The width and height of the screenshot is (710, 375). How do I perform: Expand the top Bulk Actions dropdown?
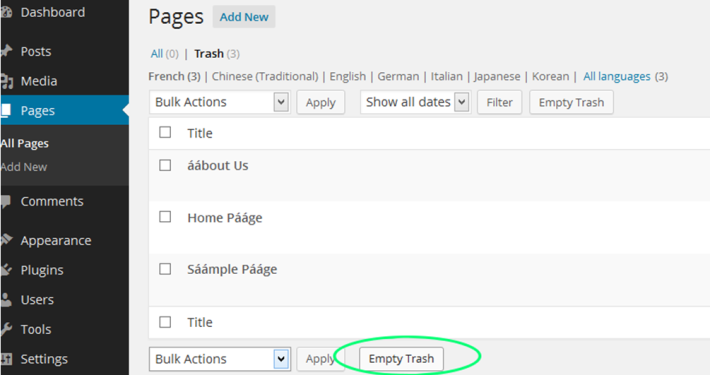(x=220, y=102)
